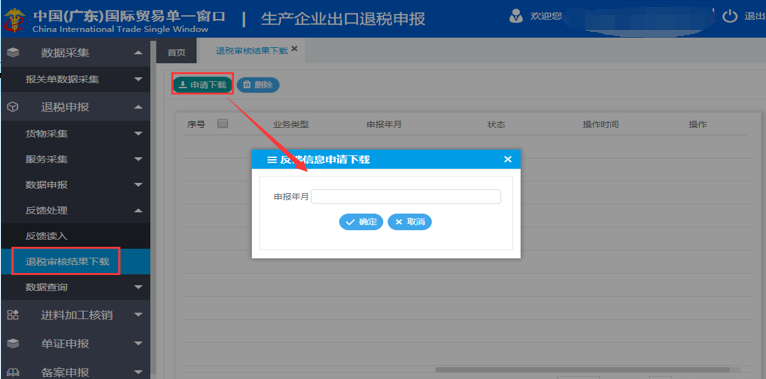This screenshot has width=766, height=379.
Task: Tick the select-all checkbox beside 序号
Action: 223,124
